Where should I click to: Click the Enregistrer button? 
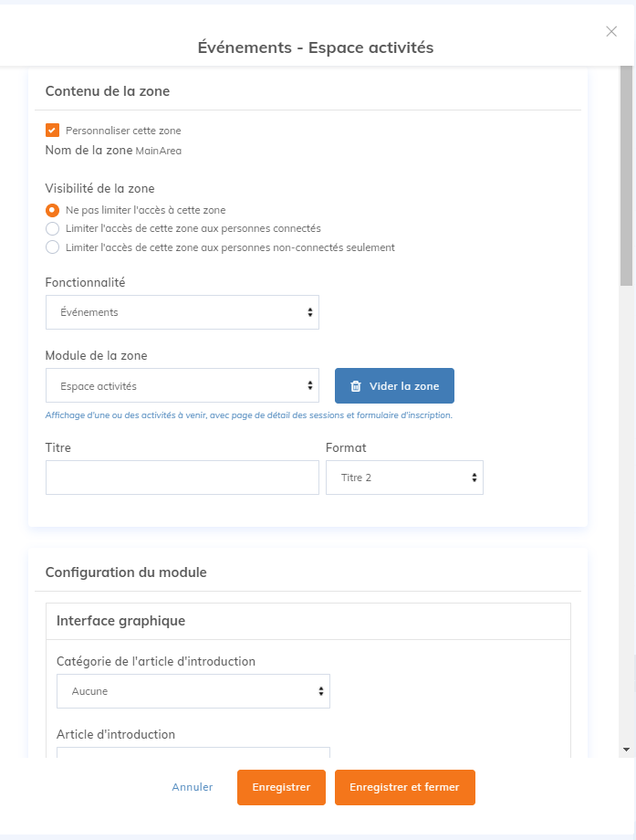point(281,787)
